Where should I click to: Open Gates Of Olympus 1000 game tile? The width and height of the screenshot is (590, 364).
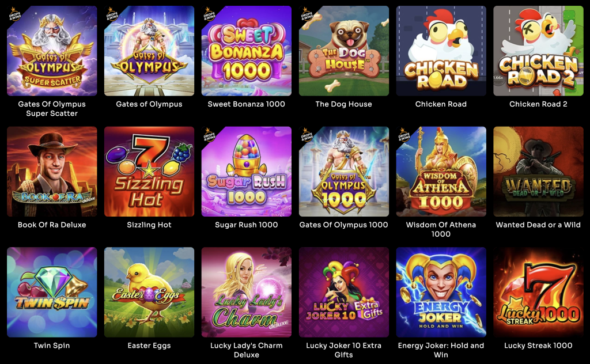click(x=344, y=172)
